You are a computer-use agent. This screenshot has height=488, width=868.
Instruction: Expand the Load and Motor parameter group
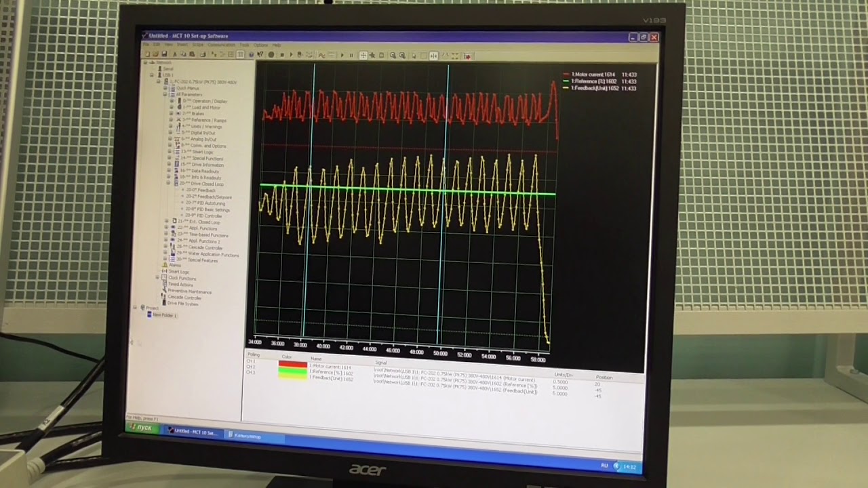(x=171, y=107)
